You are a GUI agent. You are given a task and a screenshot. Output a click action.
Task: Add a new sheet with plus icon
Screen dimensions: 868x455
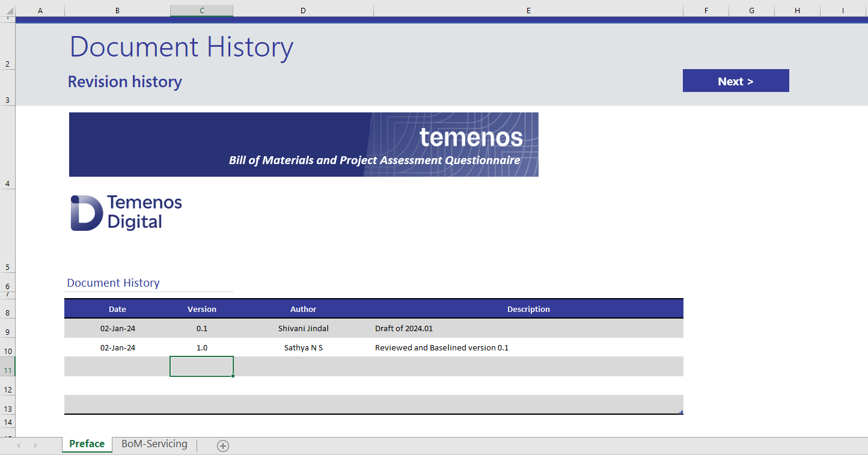coord(223,445)
